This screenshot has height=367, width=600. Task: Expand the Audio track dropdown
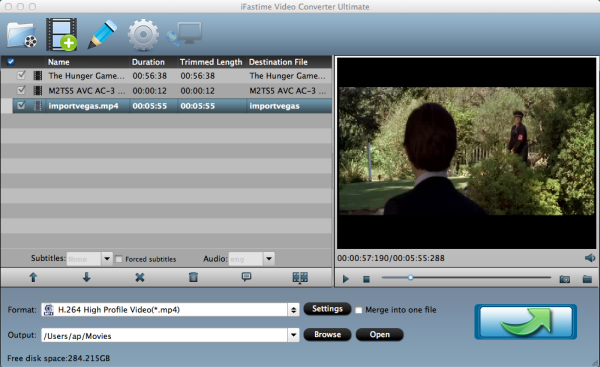[x=269, y=259]
